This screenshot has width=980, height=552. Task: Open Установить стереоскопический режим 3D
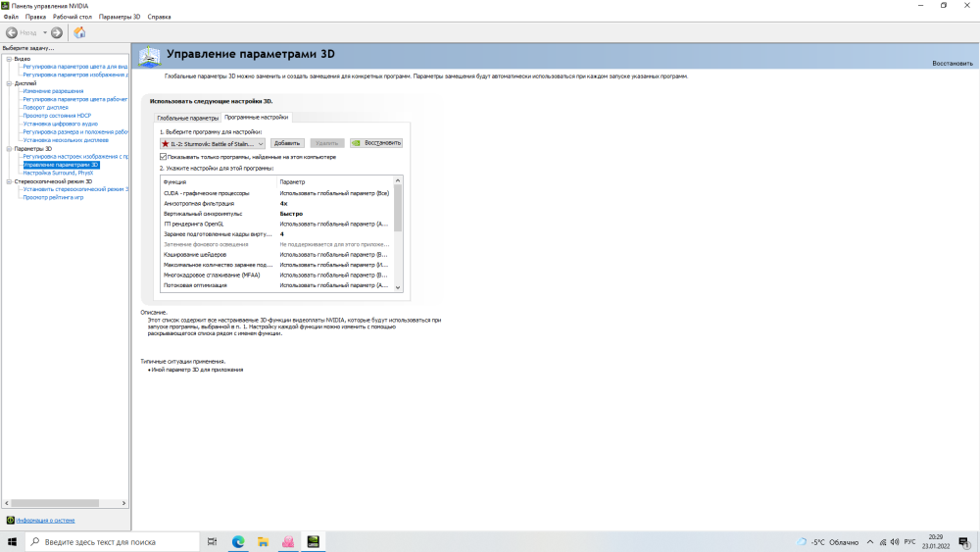[x=75, y=189]
